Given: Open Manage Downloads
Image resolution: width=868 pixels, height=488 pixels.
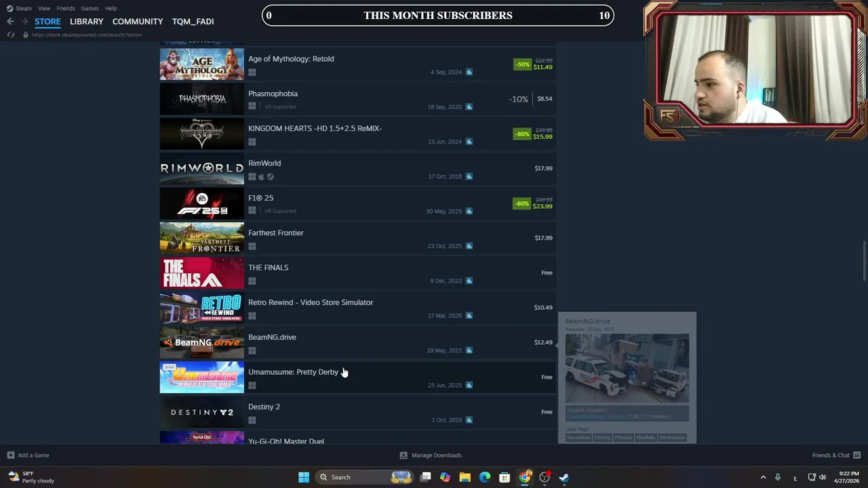Looking at the screenshot, I should (x=430, y=455).
